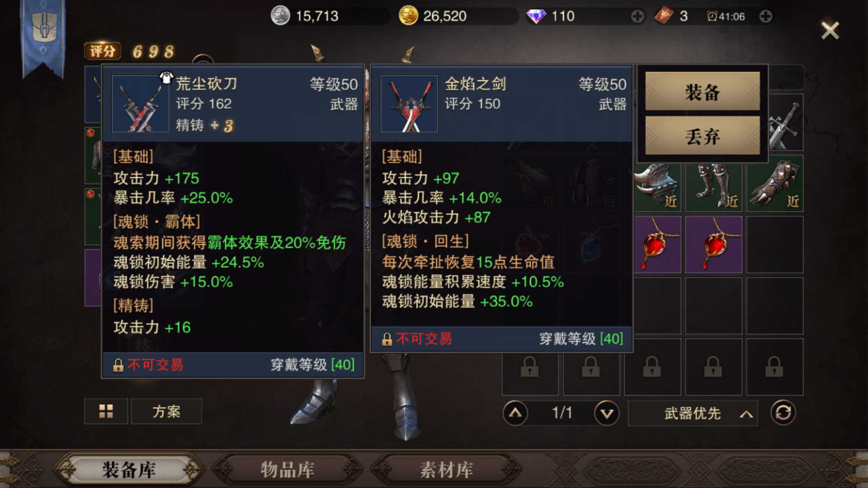Go to the previous inventory page arrow
The height and width of the screenshot is (488, 868).
click(515, 413)
